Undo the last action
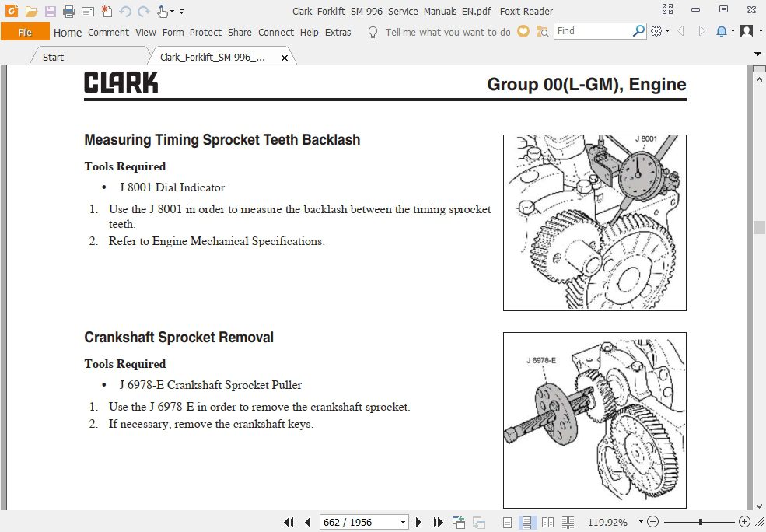Viewport: 766px width, 532px height. click(125, 11)
